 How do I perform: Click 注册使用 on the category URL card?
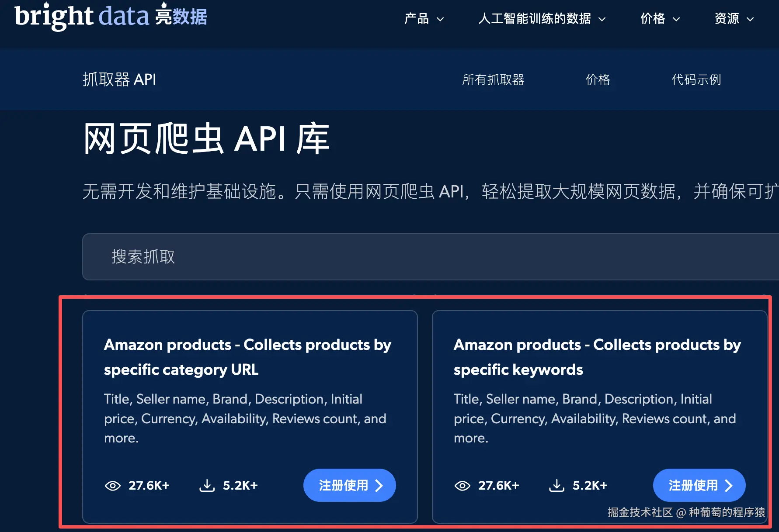tap(350, 485)
